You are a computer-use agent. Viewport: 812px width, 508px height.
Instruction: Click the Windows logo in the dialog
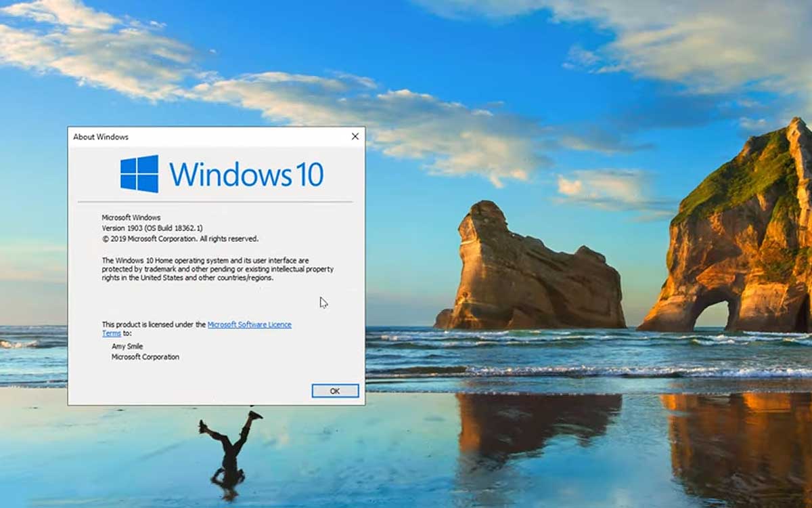139,174
